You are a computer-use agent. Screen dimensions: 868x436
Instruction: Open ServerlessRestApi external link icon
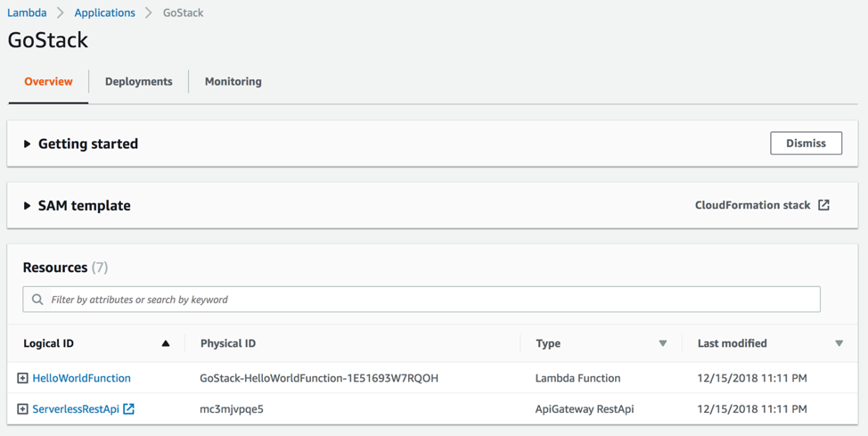(x=129, y=409)
